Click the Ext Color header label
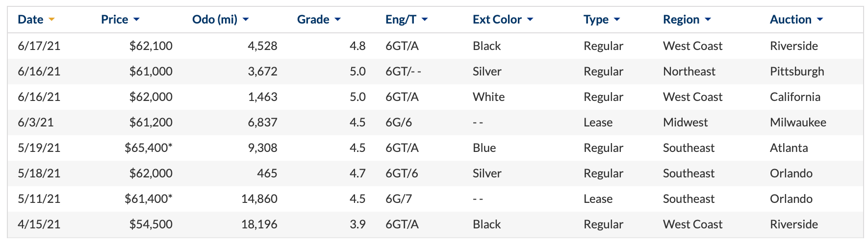Viewport: 868px width, 247px height. (497, 20)
